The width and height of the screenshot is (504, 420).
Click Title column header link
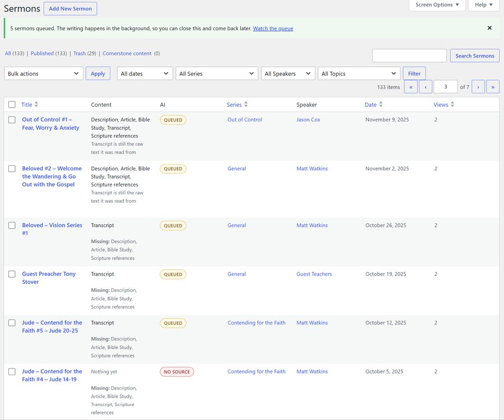(x=27, y=104)
